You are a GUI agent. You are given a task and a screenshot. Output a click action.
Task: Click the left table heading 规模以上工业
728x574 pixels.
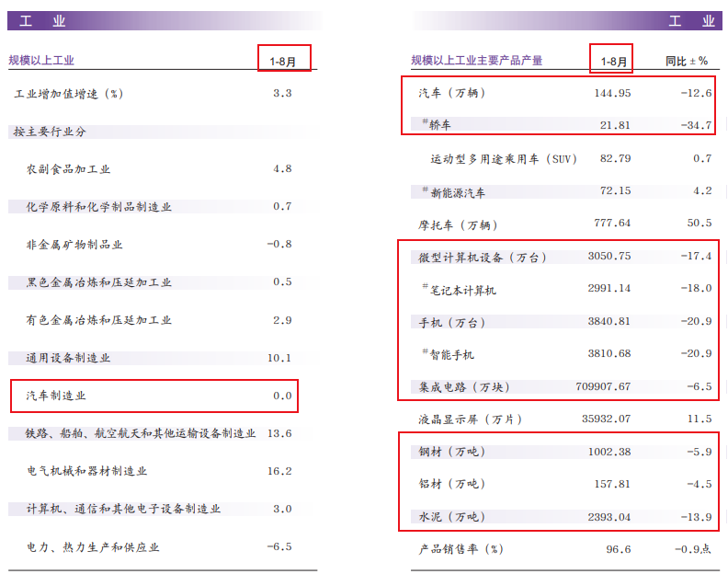click(x=41, y=61)
